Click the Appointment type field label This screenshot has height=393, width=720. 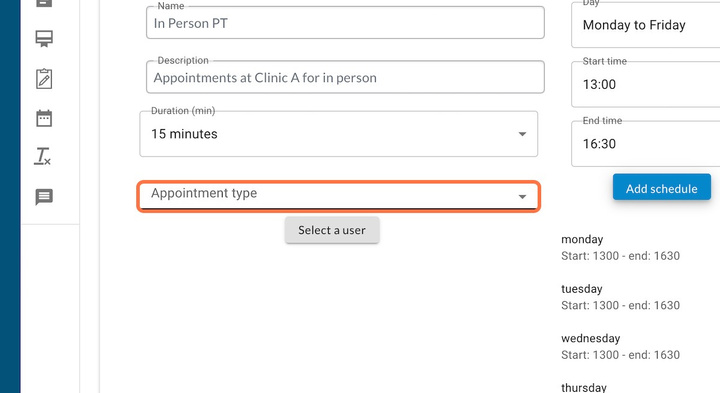(x=204, y=193)
